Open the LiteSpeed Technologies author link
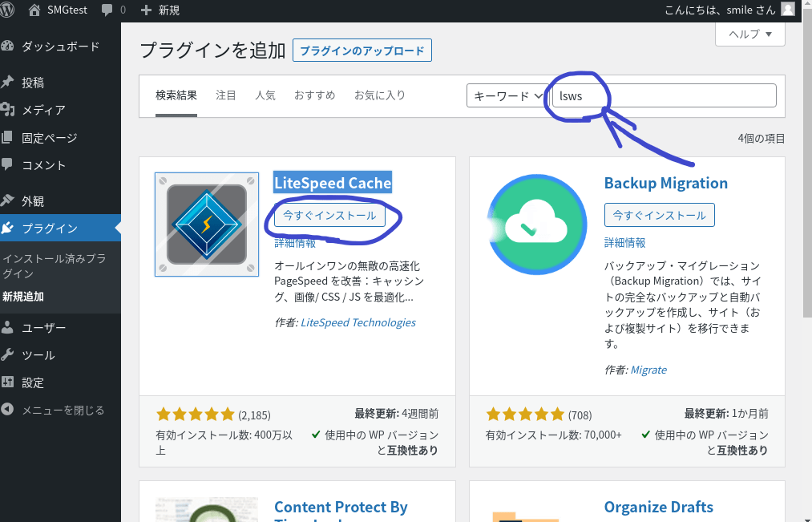812x522 pixels. [358, 322]
